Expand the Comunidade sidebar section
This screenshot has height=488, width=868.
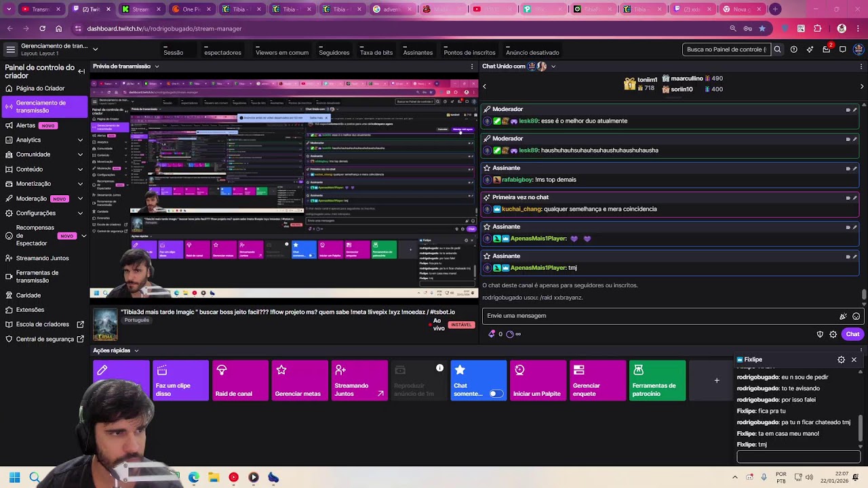coord(80,155)
